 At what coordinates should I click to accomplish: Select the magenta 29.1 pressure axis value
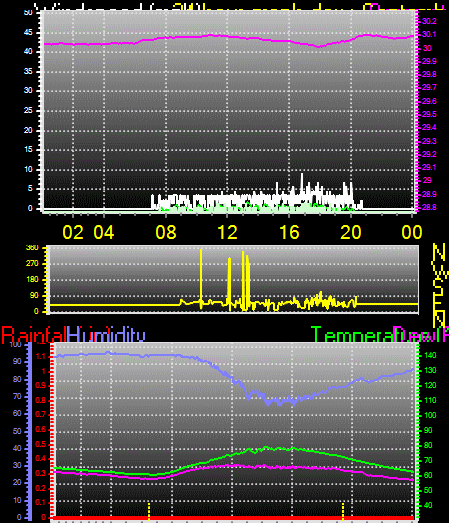(429, 167)
